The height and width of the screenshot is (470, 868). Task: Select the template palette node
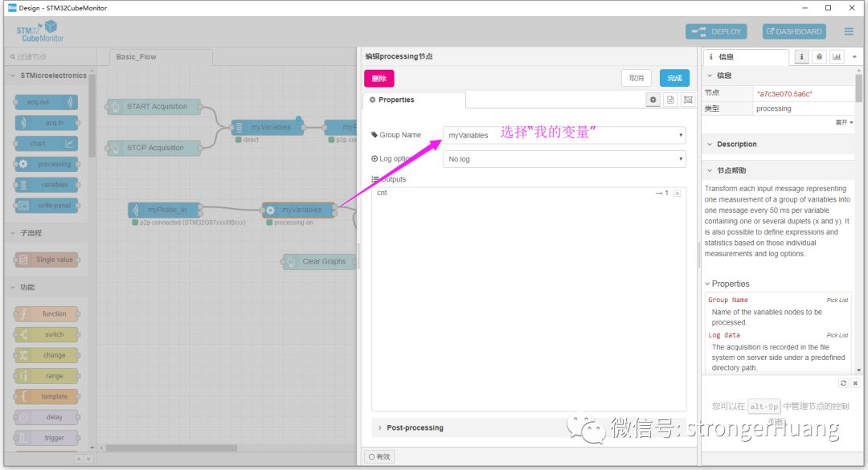pyautogui.click(x=47, y=396)
